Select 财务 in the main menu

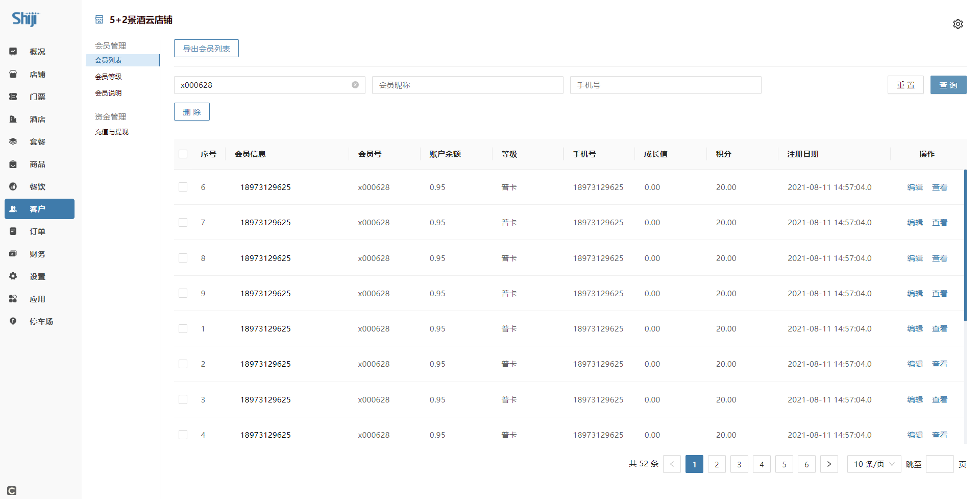pos(39,254)
